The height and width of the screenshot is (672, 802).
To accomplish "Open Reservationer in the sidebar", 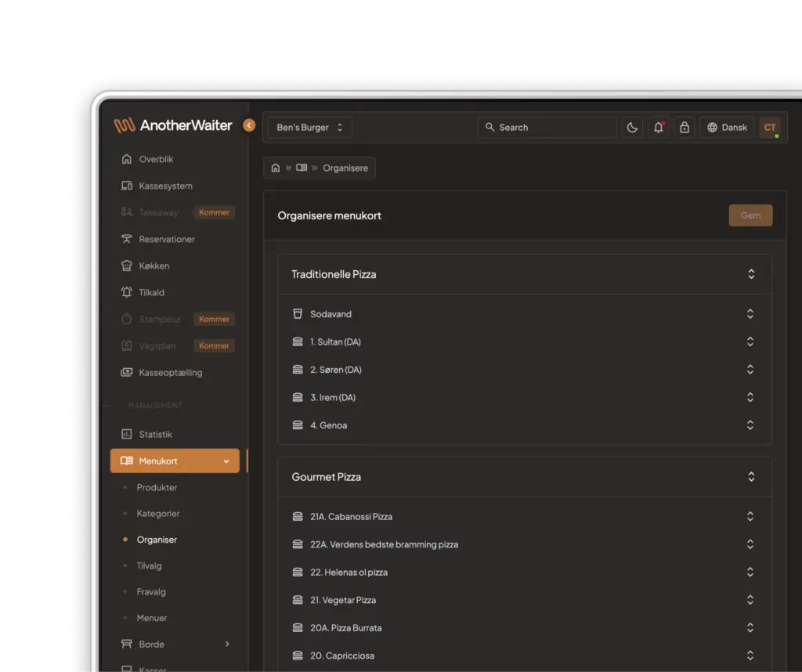I will 175,239.
